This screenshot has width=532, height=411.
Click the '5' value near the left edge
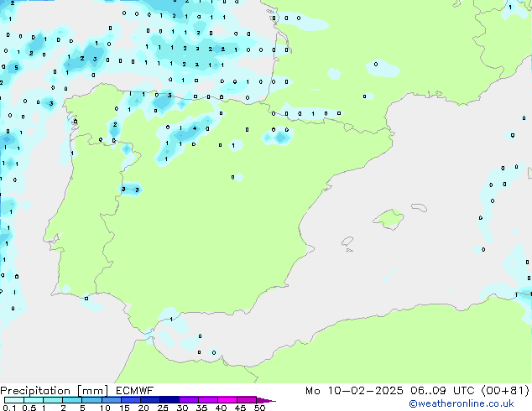point(16,68)
